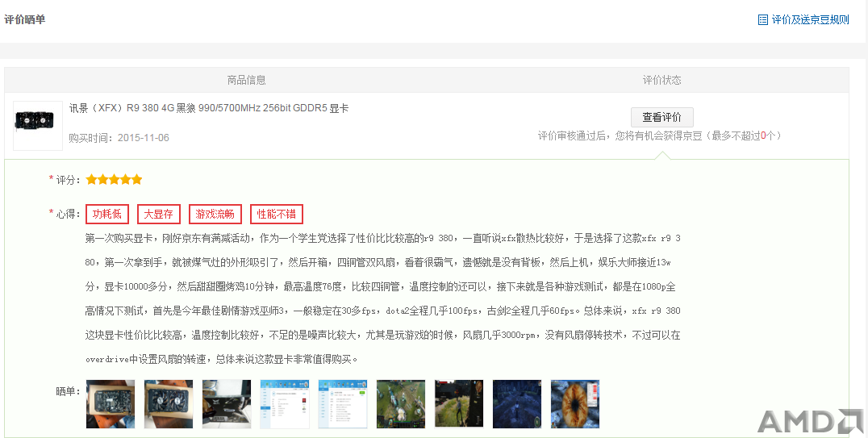Viewport: 868px width, 438px height.
Task: Click the 评价状态 column header
Action: 662,81
